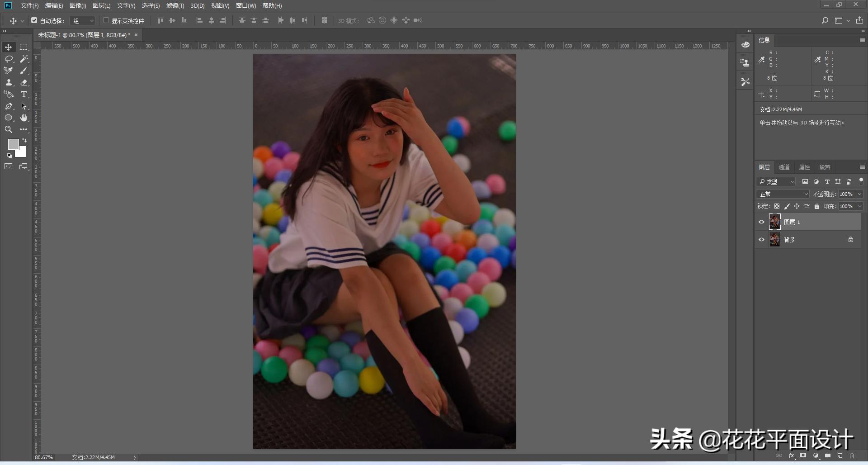This screenshot has height=465, width=868.
Task: Select the Zoom tool
Action: pos(9,129)
